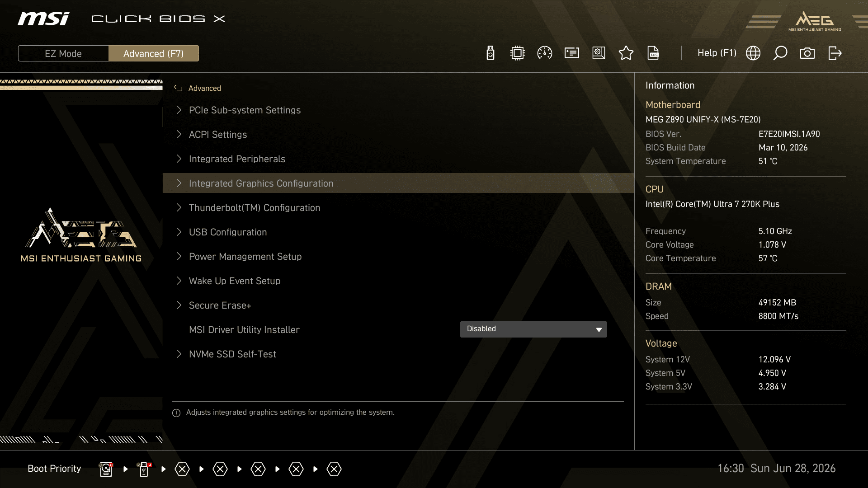Open the speedometer gauge icon in the toolbar
Screen dimensions: 868x488
(x=545, y=53)
